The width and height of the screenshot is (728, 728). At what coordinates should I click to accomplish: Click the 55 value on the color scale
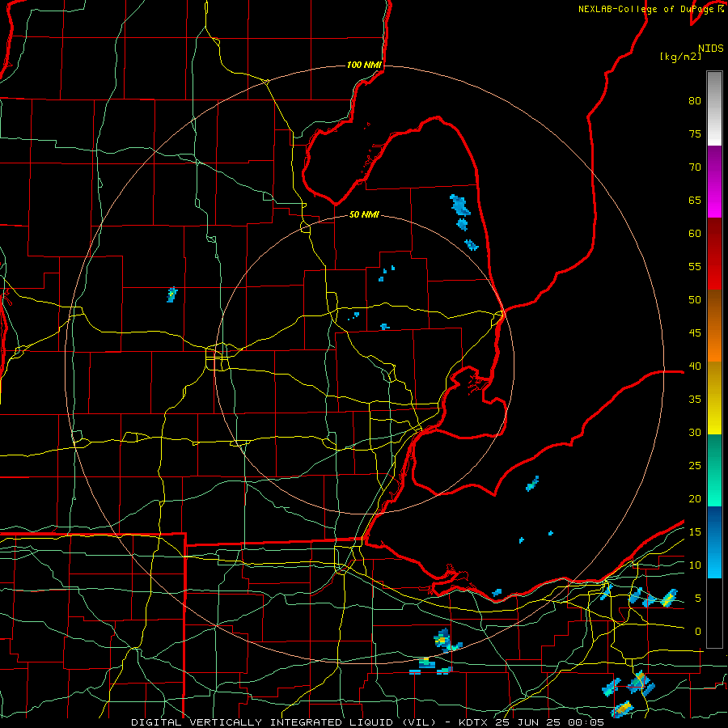click(695, 267)
